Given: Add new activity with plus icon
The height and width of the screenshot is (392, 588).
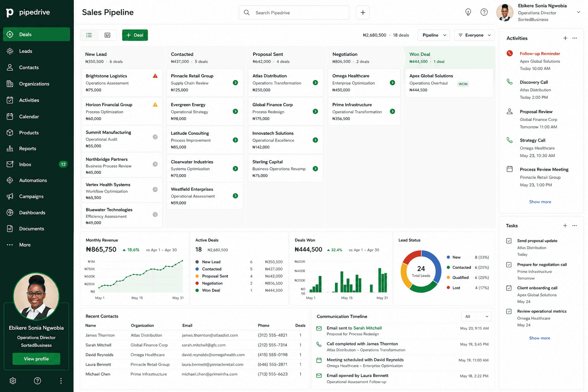Looking at the screenshot, I should point(565,38).
